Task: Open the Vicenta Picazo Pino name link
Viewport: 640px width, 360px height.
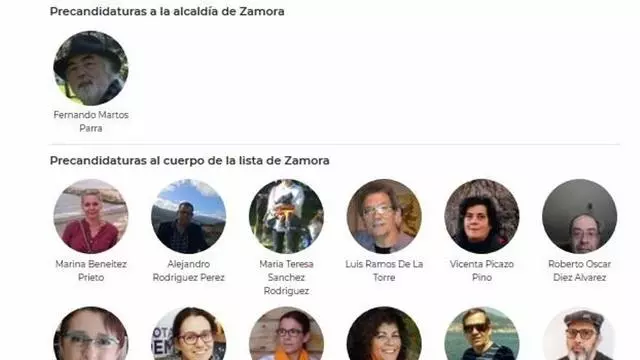Action: (482, 271)
